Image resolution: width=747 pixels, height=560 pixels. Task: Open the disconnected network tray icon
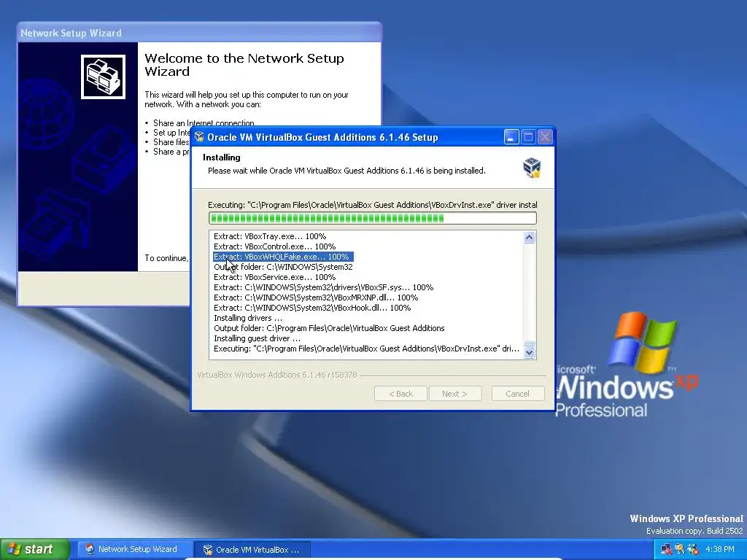(666, 550)
